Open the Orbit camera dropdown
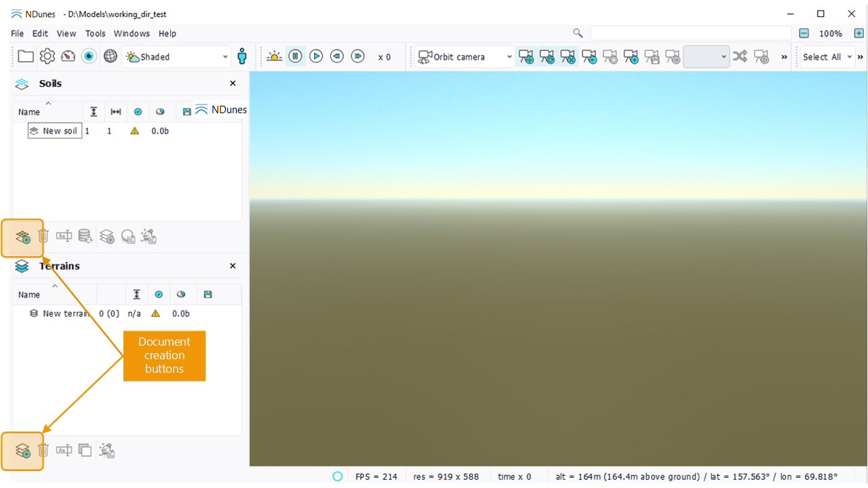This screenshot has height=488, width=868. (x=465, y=57)
